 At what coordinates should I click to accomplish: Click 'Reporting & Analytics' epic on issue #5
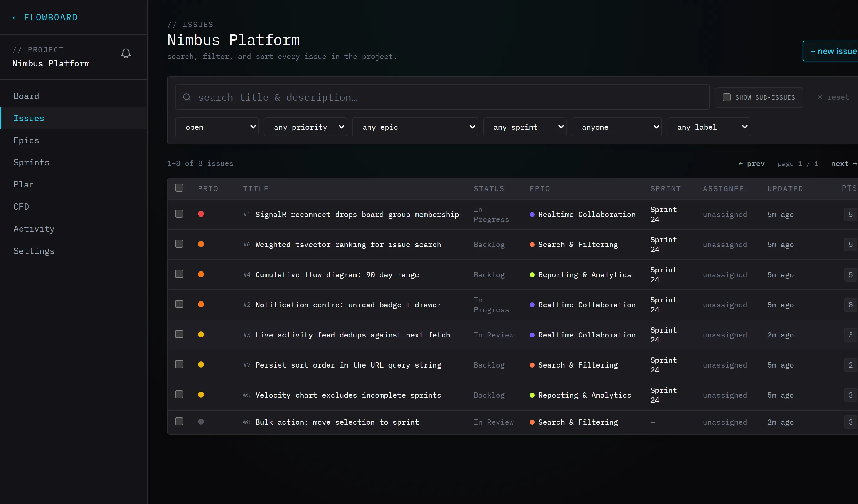584,395
